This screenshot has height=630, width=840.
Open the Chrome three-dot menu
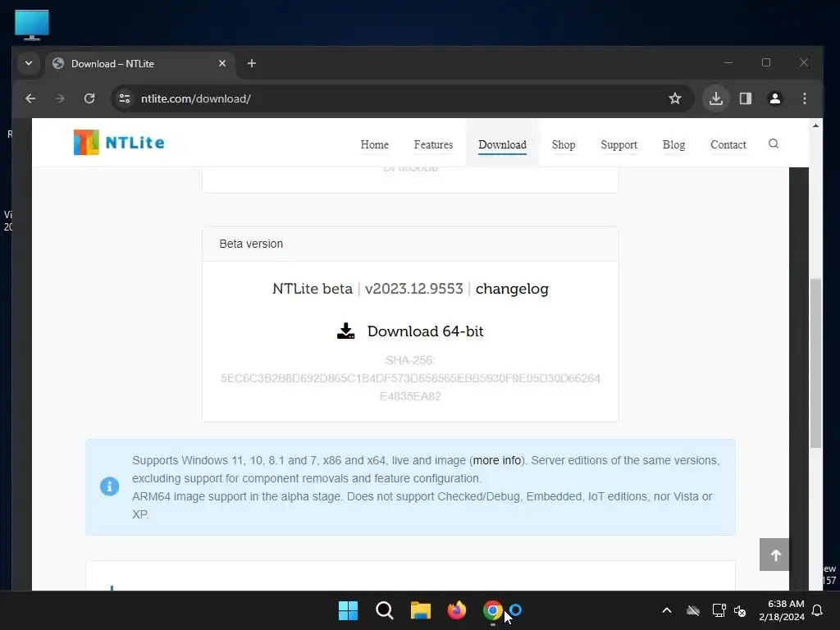[x=805, y=98]
